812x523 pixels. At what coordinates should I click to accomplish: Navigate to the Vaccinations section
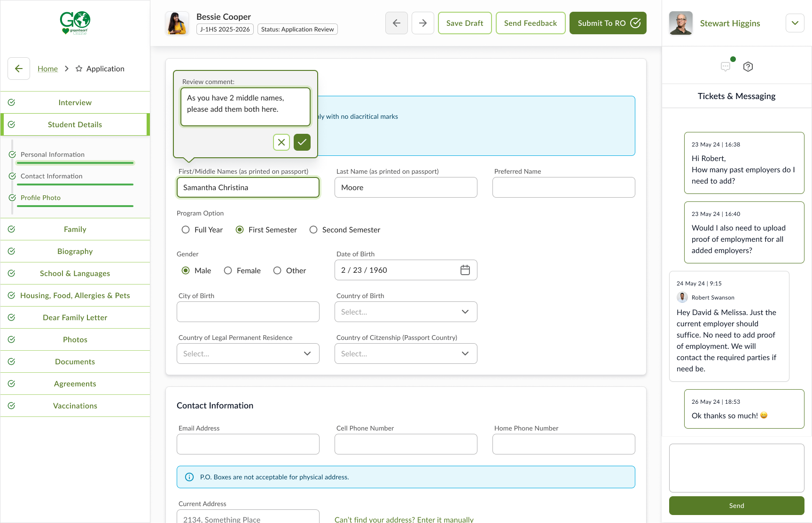click(x=75, y=406)
